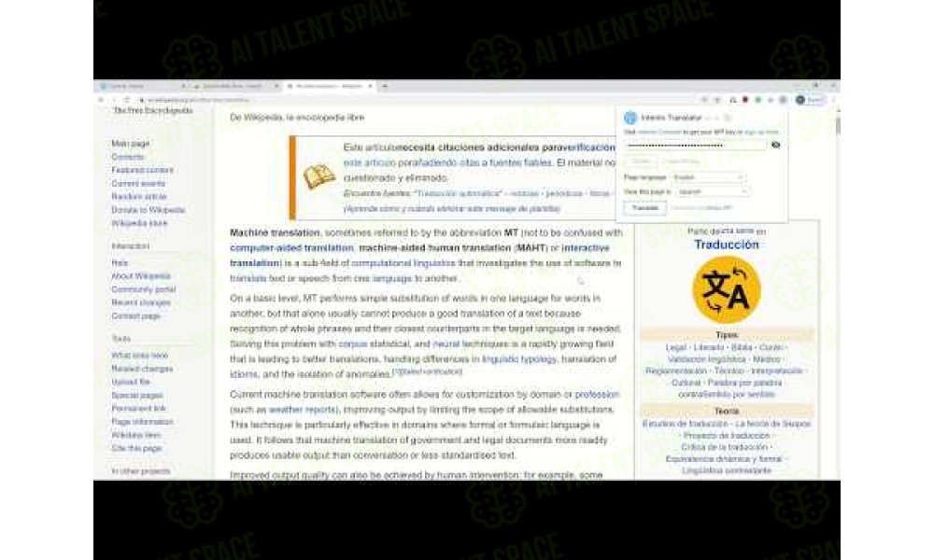Open Current events link
Viewport: 934px width, 560px height.
coord(138,183)
